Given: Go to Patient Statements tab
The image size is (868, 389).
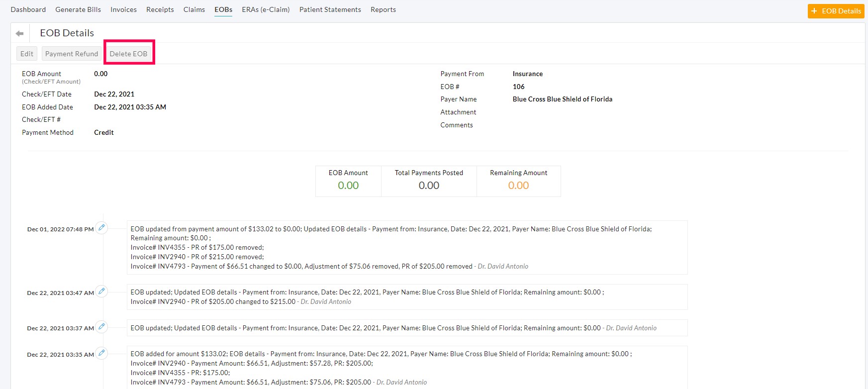Looking at the screenshot, I should [330, 9].
